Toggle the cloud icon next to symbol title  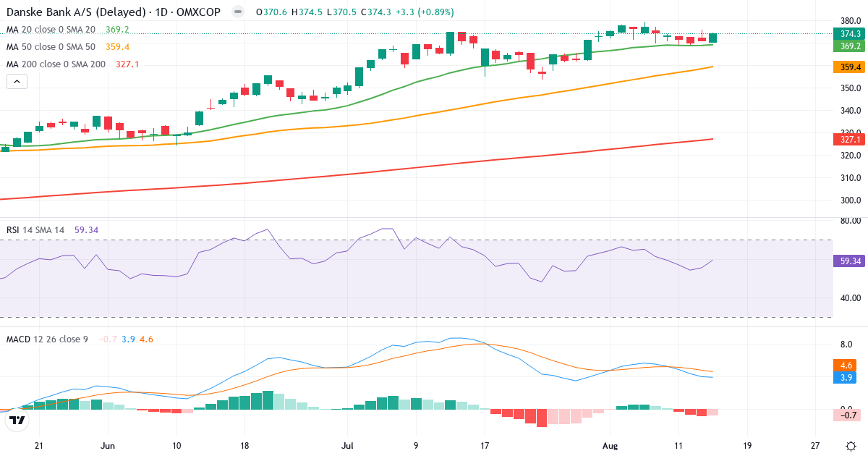click(237, 12)
